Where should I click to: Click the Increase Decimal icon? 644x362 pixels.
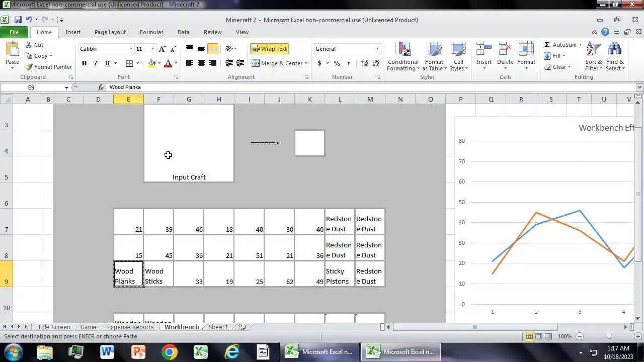point(364,63)
